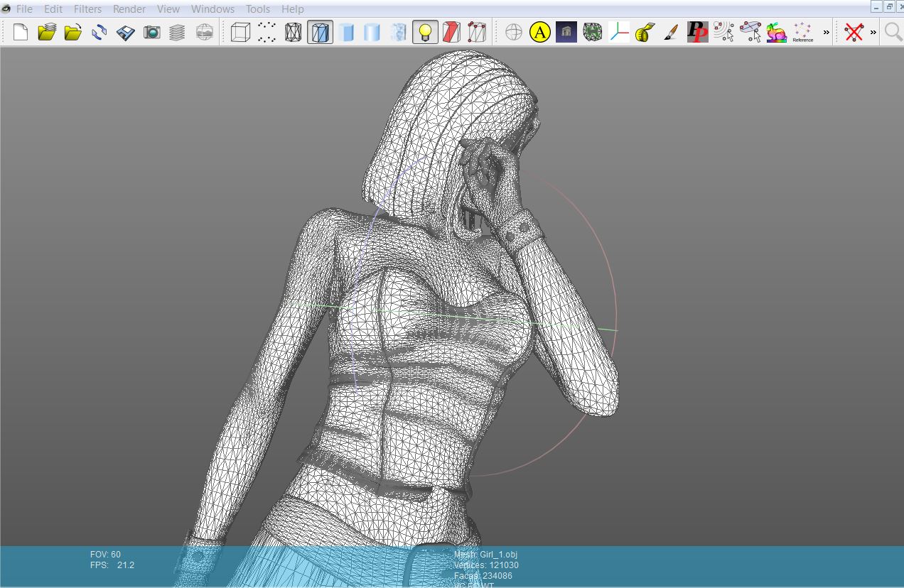Expand the overflow chevron beside the red X
The image size is (904, 588).
873,32
